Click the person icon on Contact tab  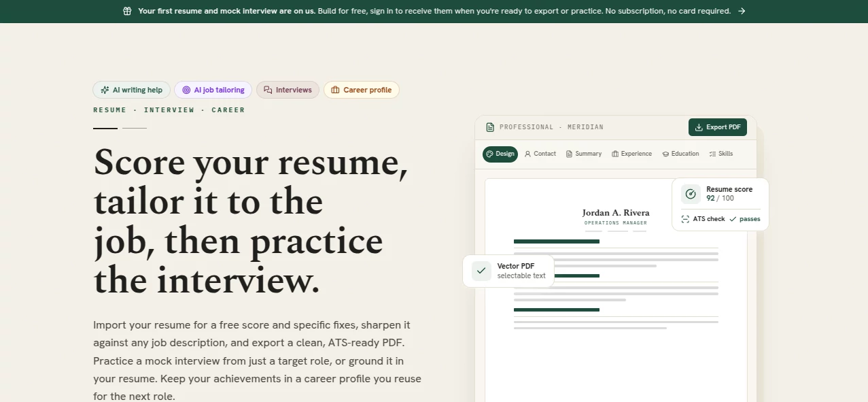527,154
